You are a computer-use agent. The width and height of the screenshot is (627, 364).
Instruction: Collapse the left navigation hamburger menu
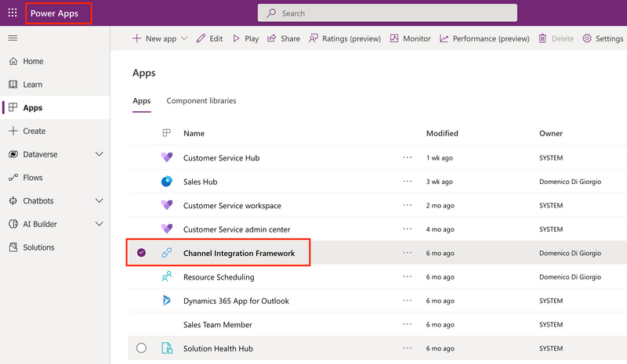[13, 38]
